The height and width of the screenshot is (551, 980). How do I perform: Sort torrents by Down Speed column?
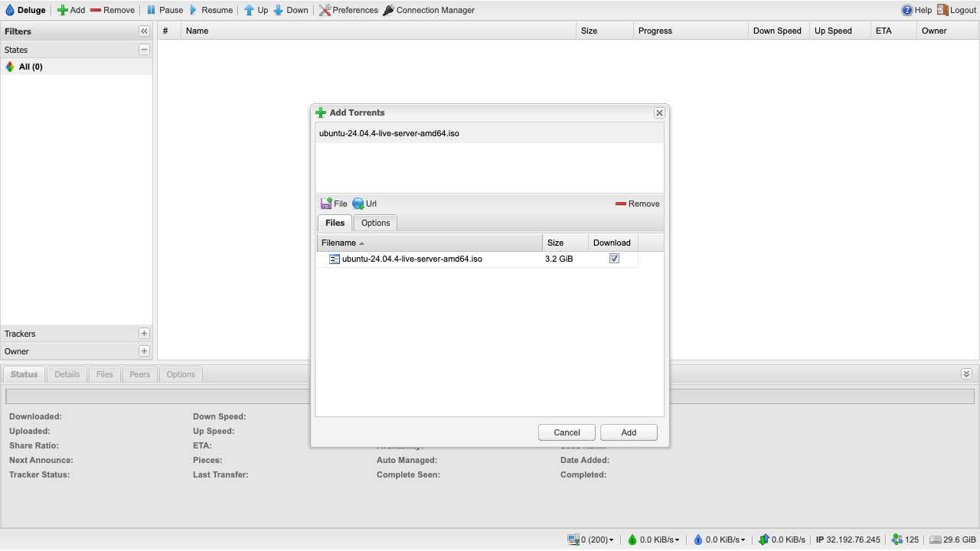(779, 31)
